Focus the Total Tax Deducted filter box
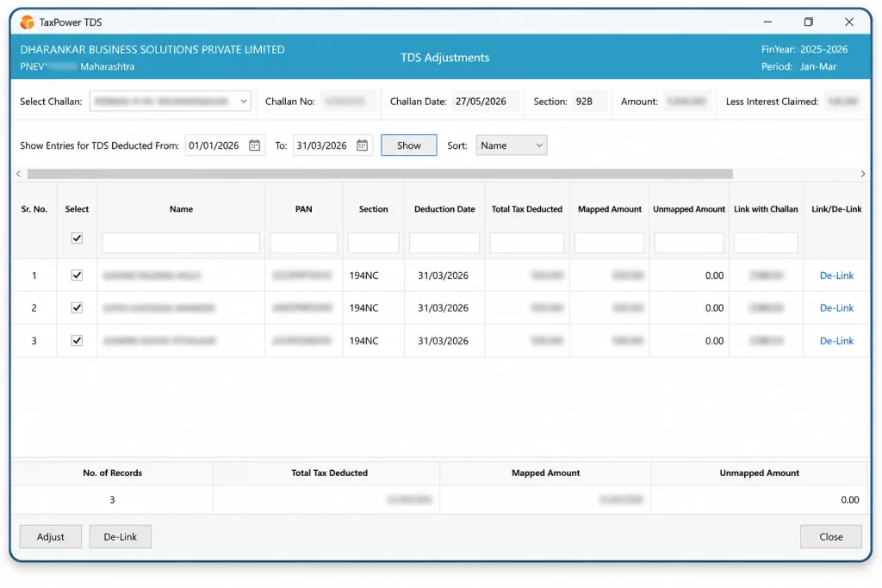Screen dimensions: 882x588 [526, 243]
